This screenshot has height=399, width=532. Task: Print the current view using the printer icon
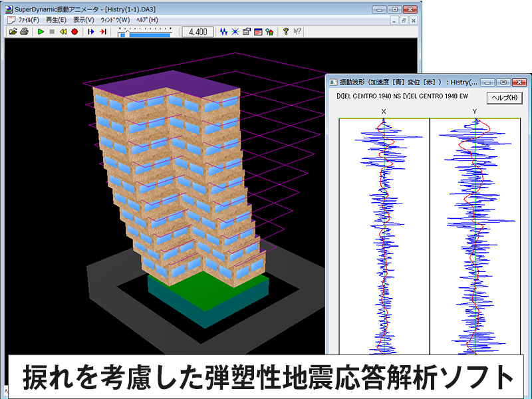click(23, 32)
